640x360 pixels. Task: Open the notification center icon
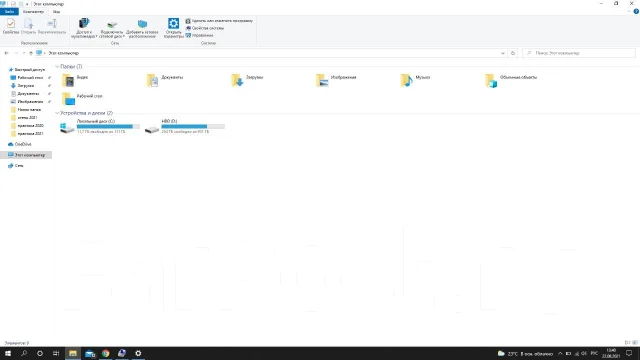629,353
